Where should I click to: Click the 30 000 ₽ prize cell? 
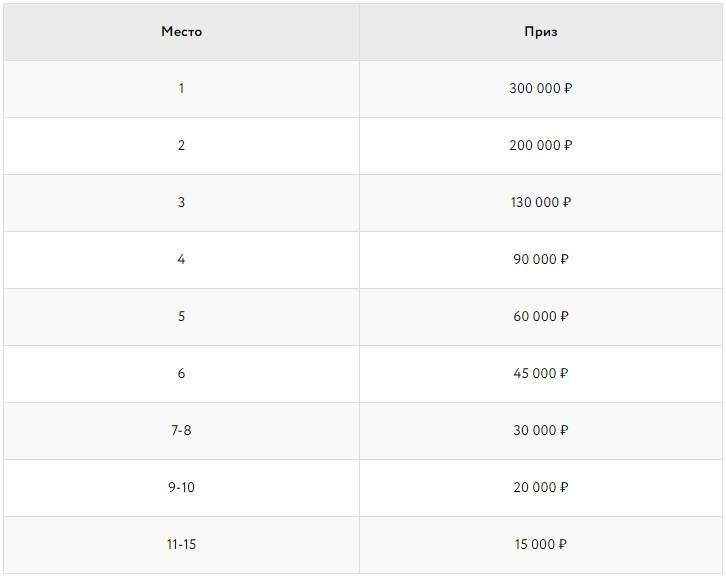(541, 431)
